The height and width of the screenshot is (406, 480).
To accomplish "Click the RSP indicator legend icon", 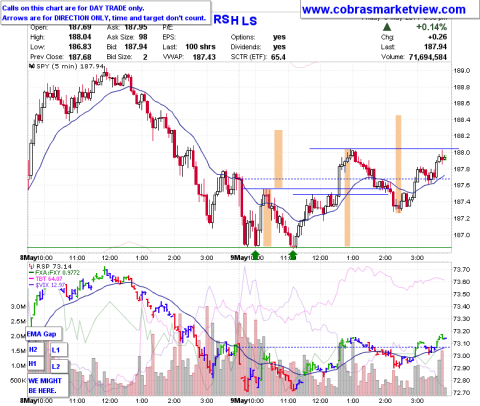I will [32, 266].
